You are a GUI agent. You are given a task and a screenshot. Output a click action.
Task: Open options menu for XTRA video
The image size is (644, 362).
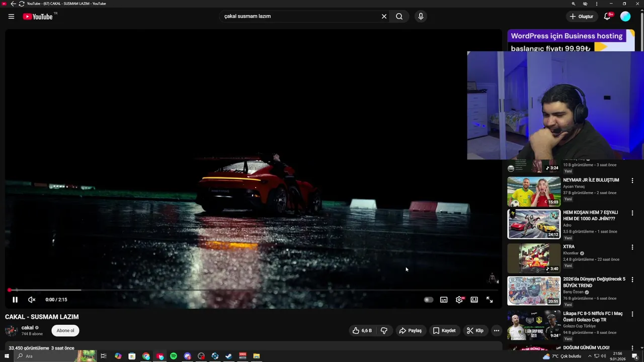click(632, 247)
